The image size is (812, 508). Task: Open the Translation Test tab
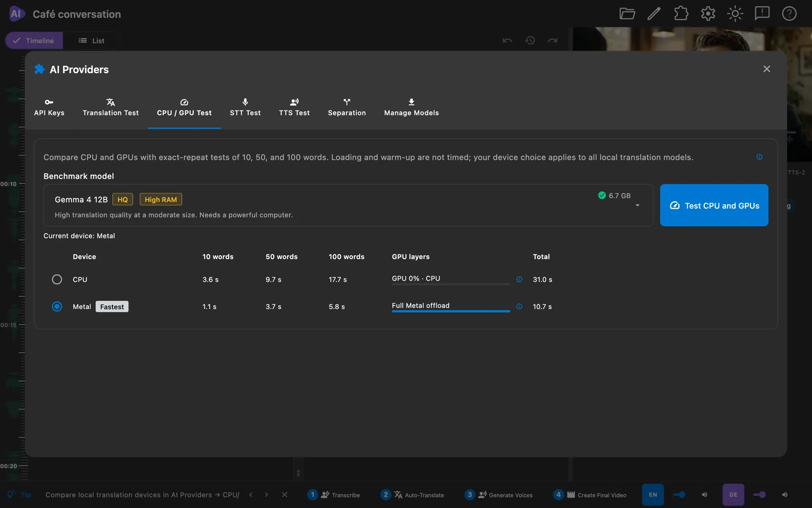[111, 108]
